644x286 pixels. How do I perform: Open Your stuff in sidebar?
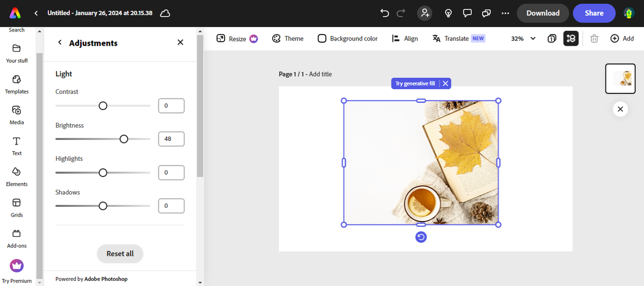pos(17,53)
